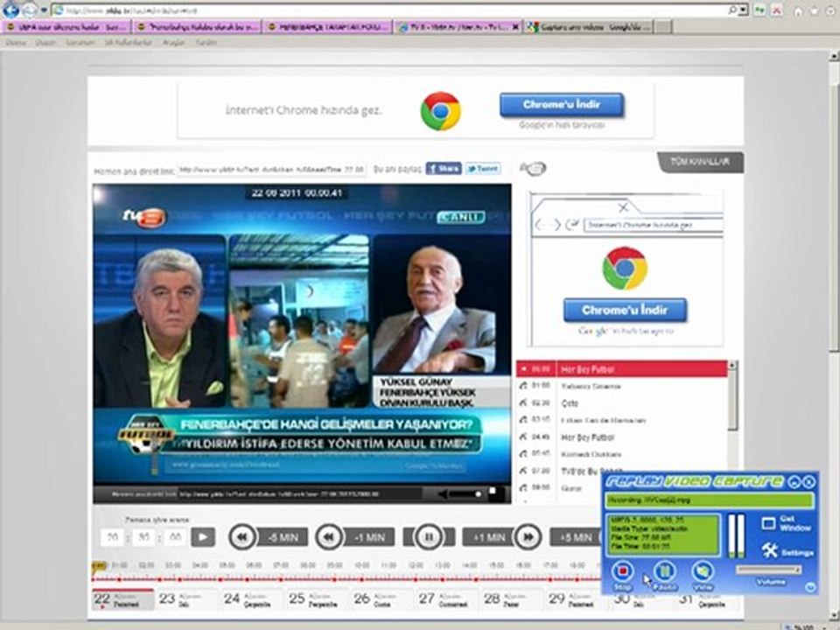Share on Twitter with Tweet button
840x630 pixels.
click(x=483, y=169)
